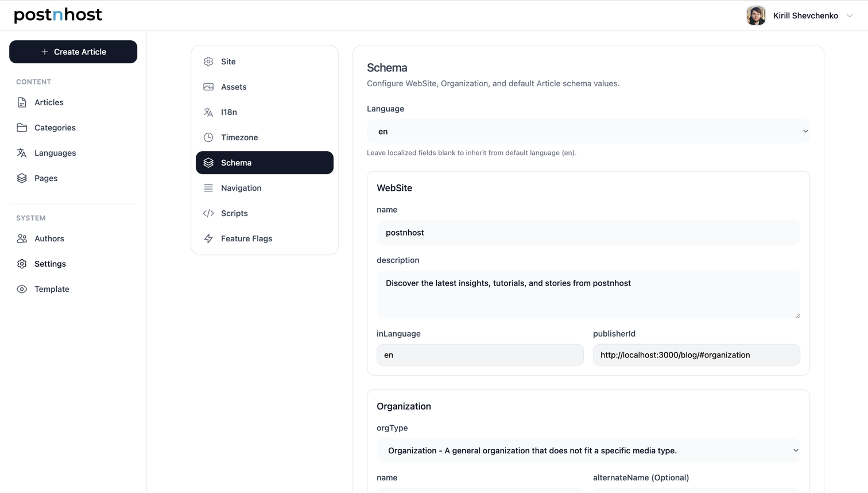Screen dimensions: 868x493
Task: Click the I18n translate icon
Action: 208,112
